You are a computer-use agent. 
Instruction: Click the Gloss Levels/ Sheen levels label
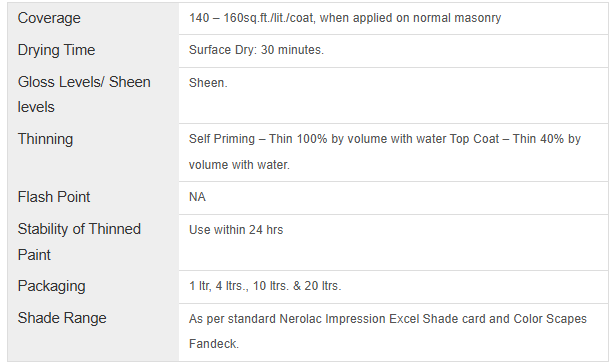pos(84,94)
